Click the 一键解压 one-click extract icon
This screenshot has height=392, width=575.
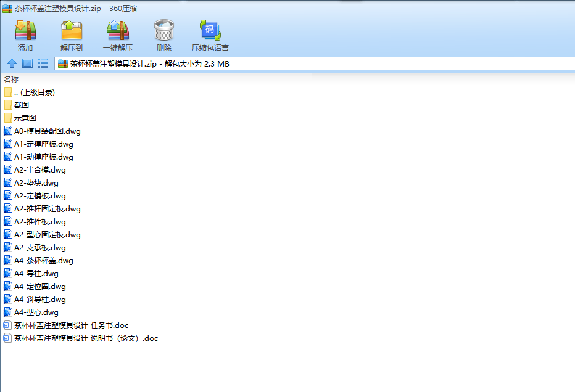pos(118,30)
